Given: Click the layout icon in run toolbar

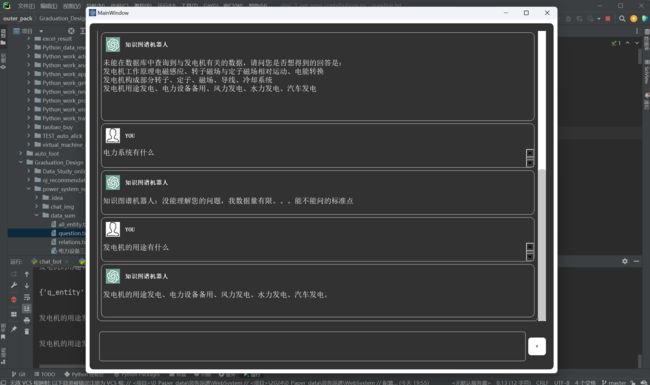Looking at the screenshot, I should coord(14,314).
